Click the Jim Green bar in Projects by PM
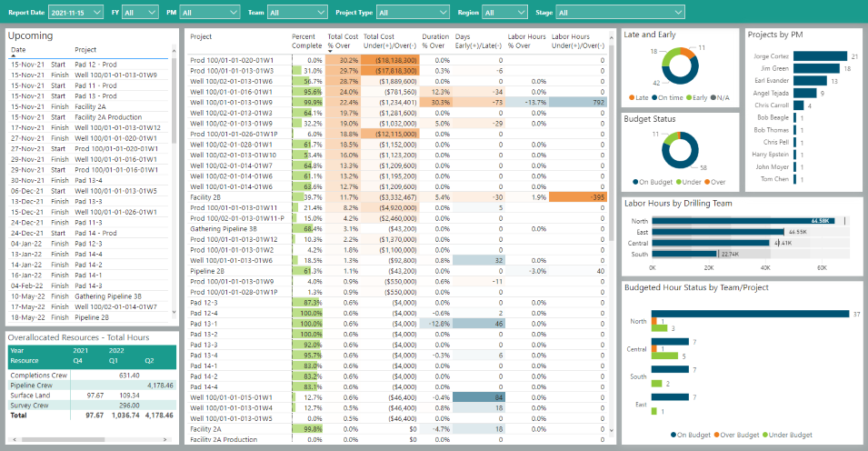The image size is (868, 451). point(816,68)
